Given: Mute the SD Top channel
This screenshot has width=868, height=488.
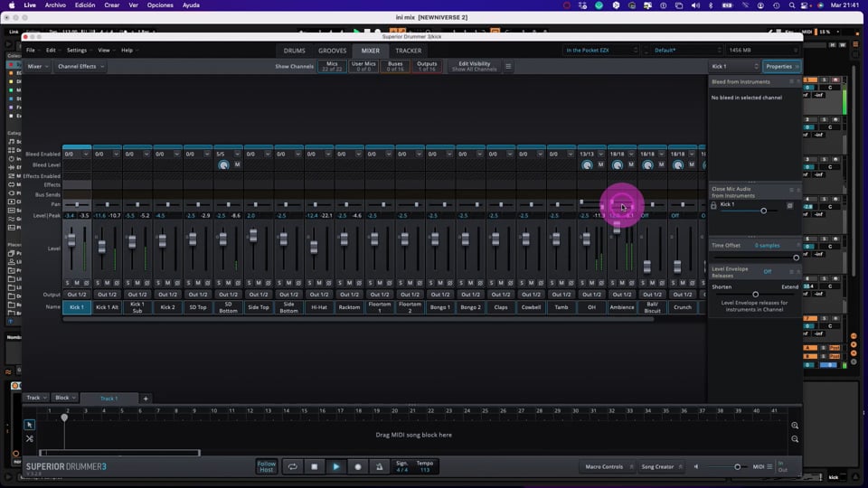Looking at the screenshot, I should pos(198,283).
